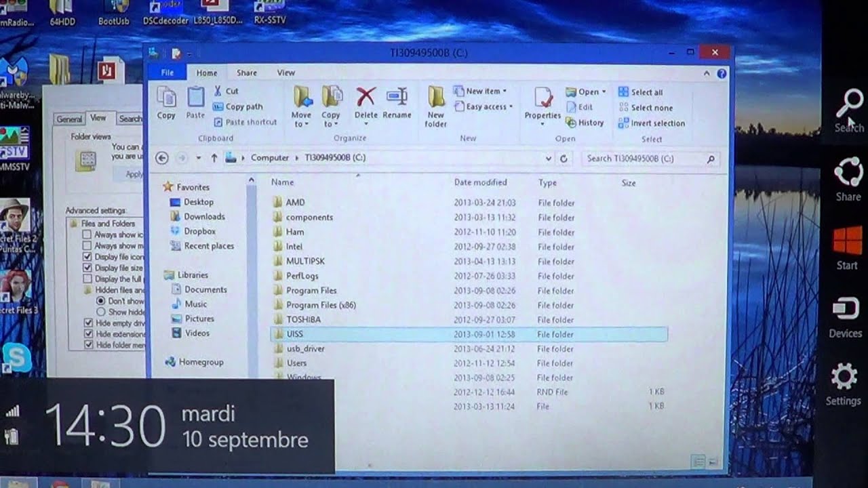Image resolution: width=868 pixels, height=488 pixels.
Task: Click navigation pane scrollbar up arrow
Action: pyautogui.click(x=251, y=181)
